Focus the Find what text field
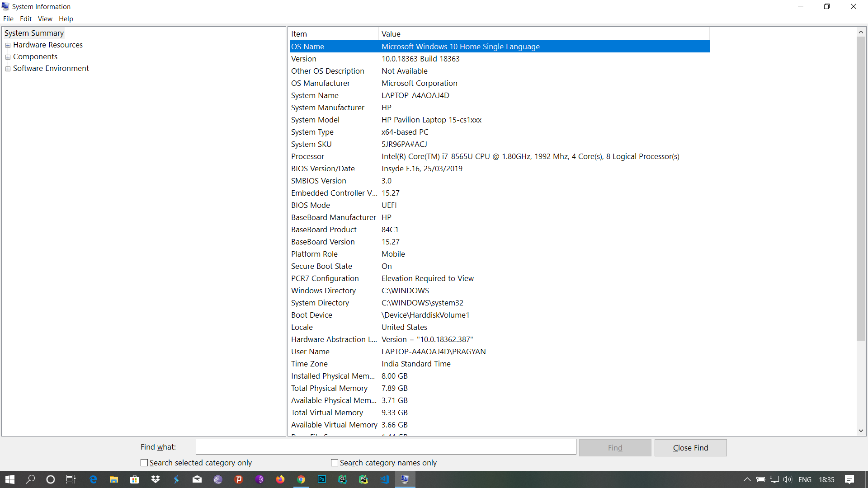The image size is (868, 488). (x=386, y=447)
